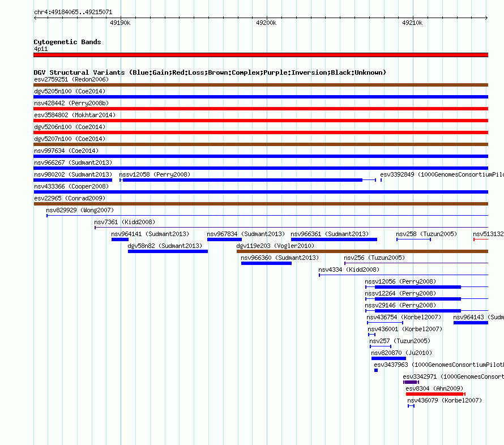Click nsv436079 (Korbel2007) label
This screenshot has height=445, width=504.
pos(445,400)
